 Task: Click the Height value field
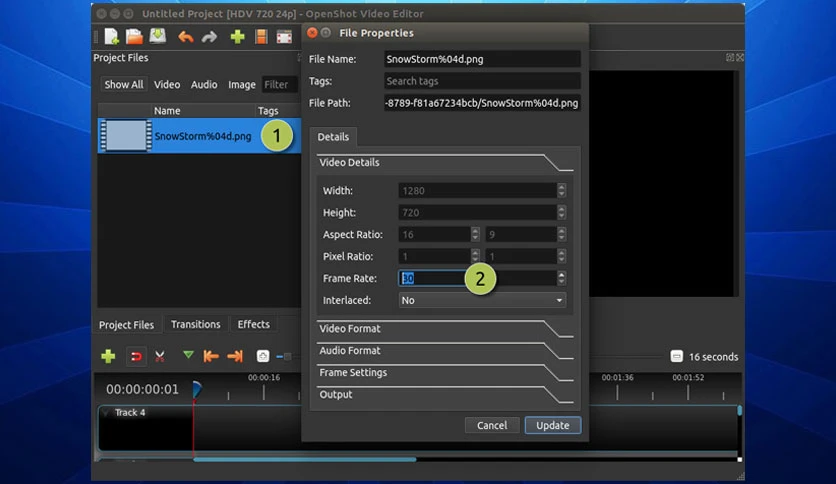(x=478, y=212)
